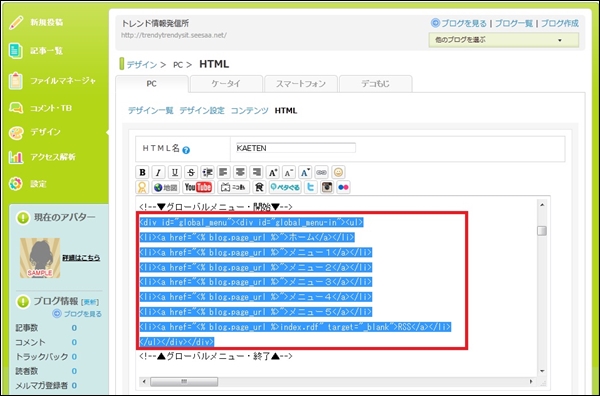Click horizontal scroll right arrow
600x396 pixels.
click(x=531, y=381)
